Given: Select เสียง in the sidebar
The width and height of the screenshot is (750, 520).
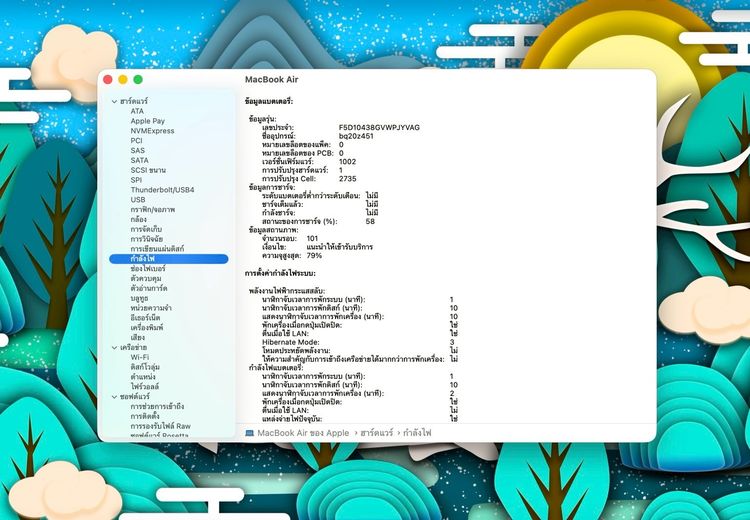Looking at the screenshot, I should coord(138,338).
